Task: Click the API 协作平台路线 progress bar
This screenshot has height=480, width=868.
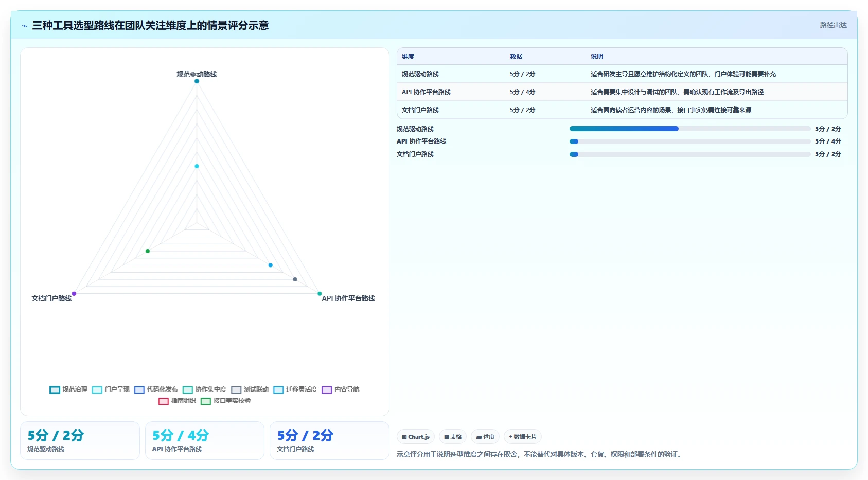Action: (690, 141)
